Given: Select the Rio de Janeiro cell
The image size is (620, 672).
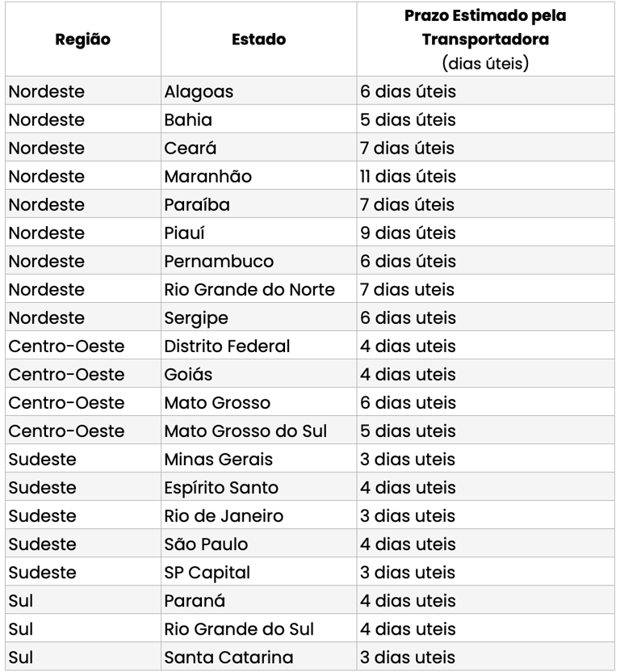Looking at the screenshot, I should pyautogui.click(x=224, y=516).
